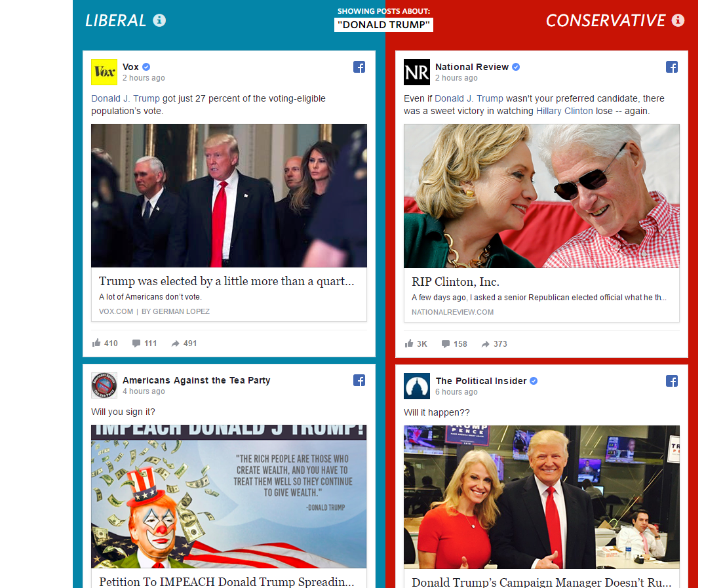Click the CONSERVATIVE column heading
704x588 pixels.
click(x=605, y=20)
